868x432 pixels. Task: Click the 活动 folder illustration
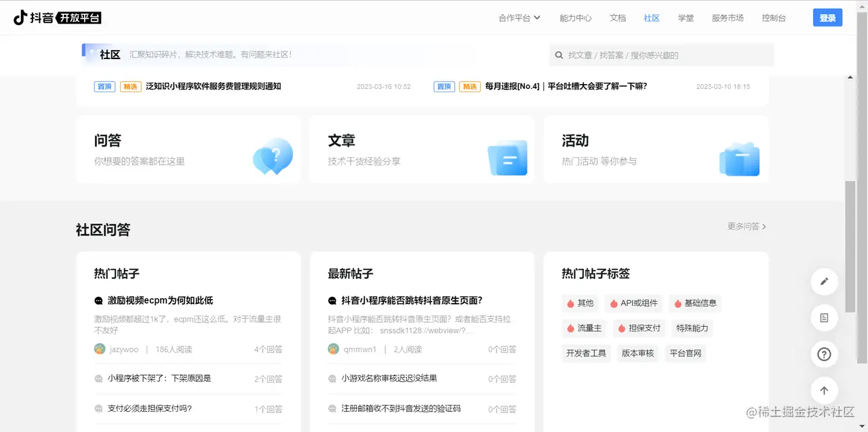click(x=740, y=159)
